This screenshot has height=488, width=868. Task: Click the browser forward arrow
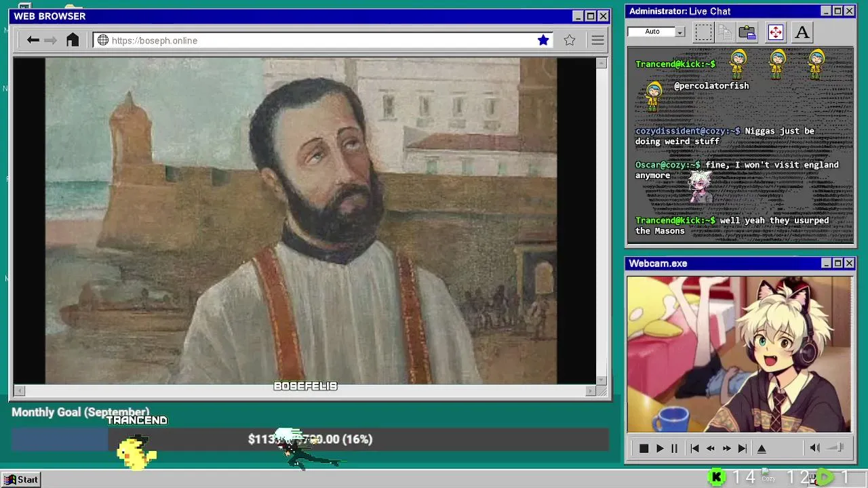(50, 40)
